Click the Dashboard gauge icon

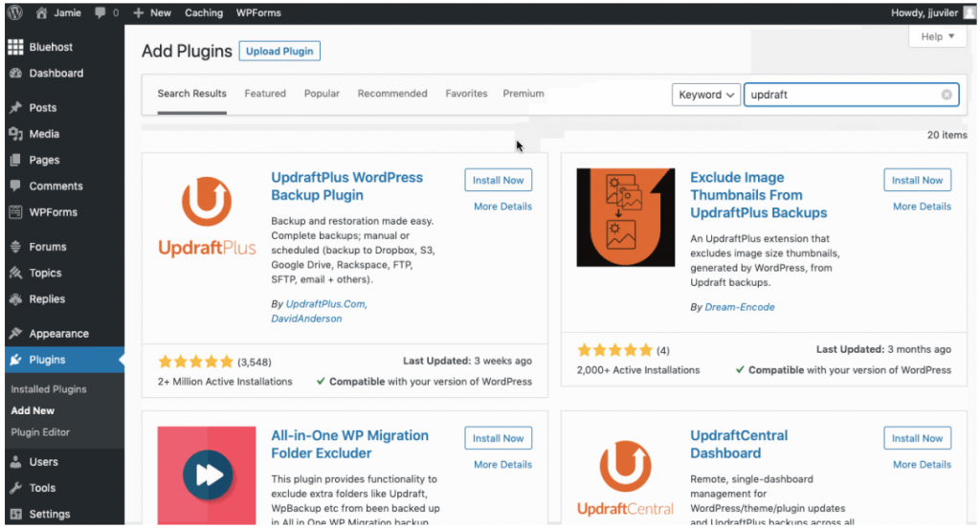[15, 73]
